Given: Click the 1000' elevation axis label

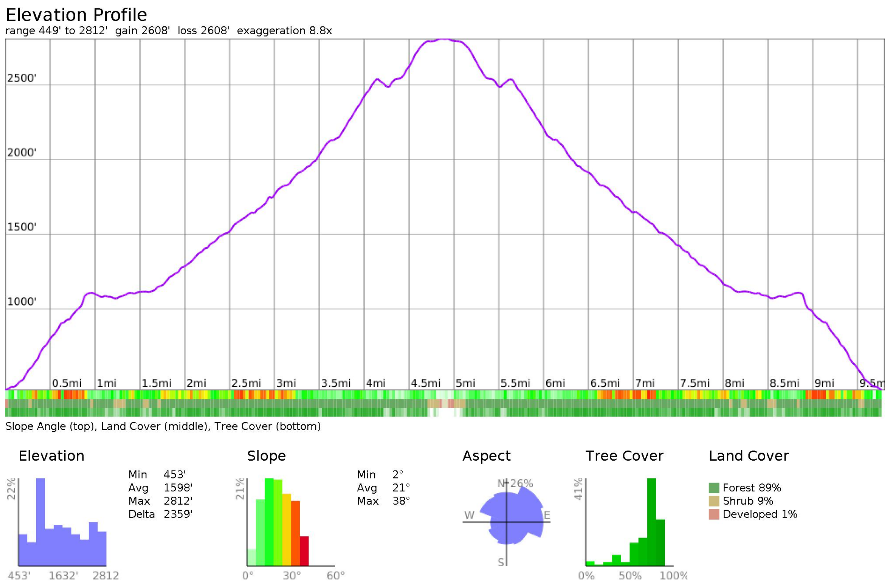Looking at the screenshot, I should [x=22, y=302].
